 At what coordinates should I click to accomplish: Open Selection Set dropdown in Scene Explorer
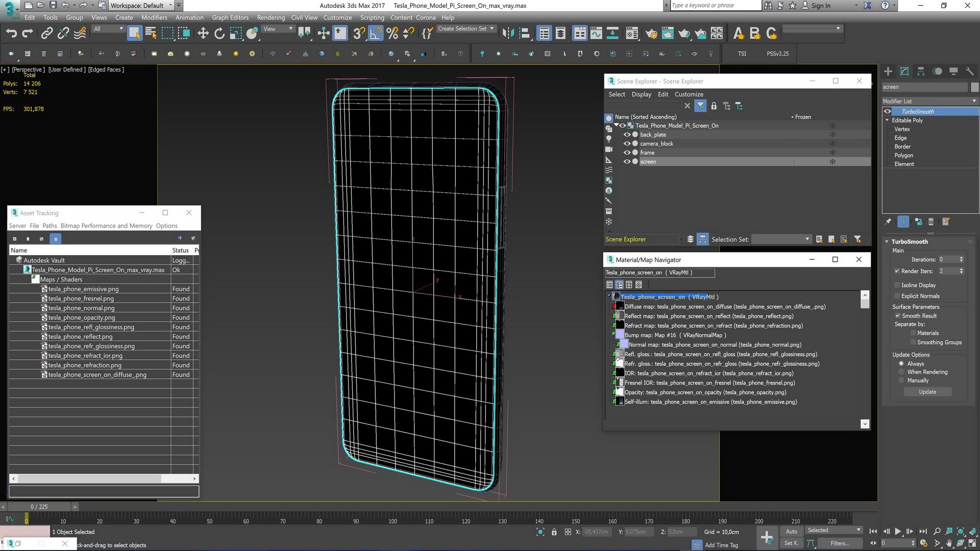(781, 239)
